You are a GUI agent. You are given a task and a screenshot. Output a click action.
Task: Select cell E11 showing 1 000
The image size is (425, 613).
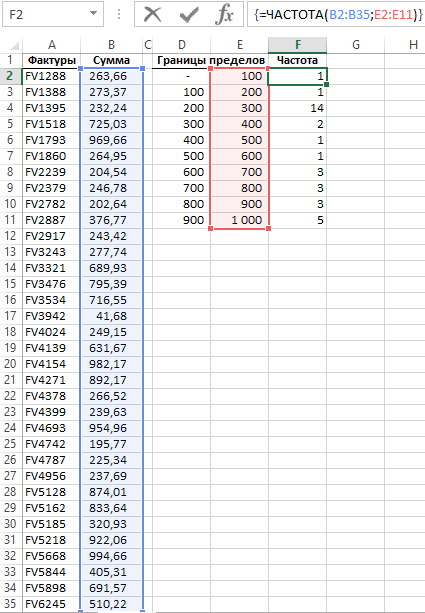(x=240, y=220)
